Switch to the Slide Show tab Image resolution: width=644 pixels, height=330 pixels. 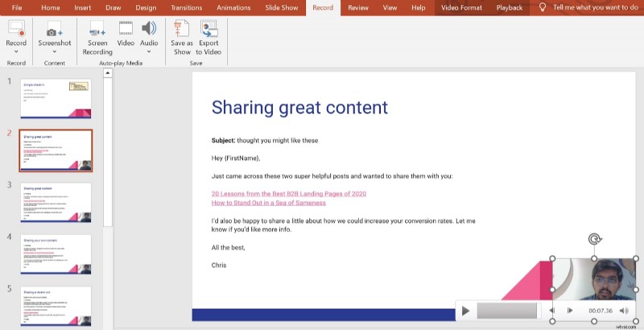pos(281,7)
